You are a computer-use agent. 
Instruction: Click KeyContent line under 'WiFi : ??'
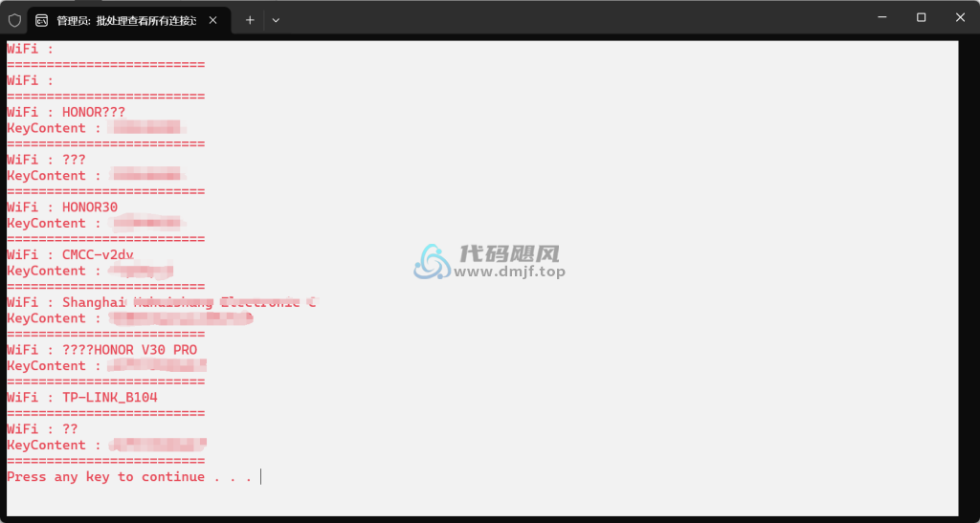[x=107, y=445]
